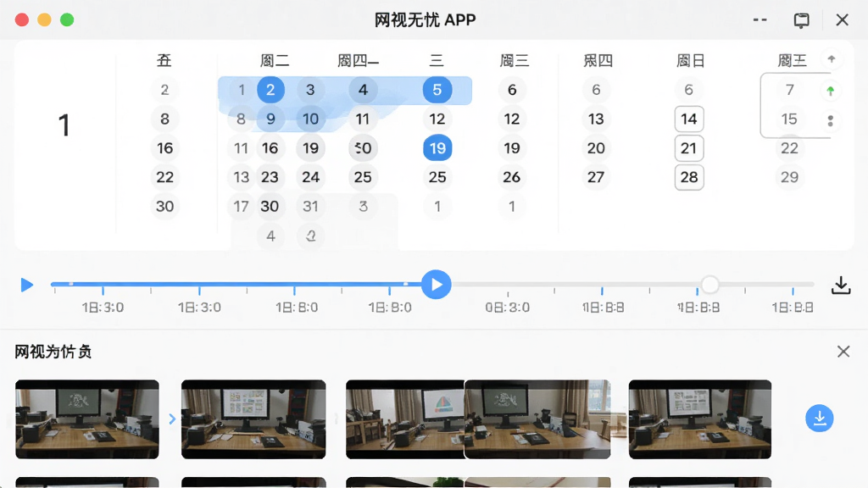Viewport: 868px width, 488px height.
Task: Select greyed calendar date 15
Action: tap(789, 119)
